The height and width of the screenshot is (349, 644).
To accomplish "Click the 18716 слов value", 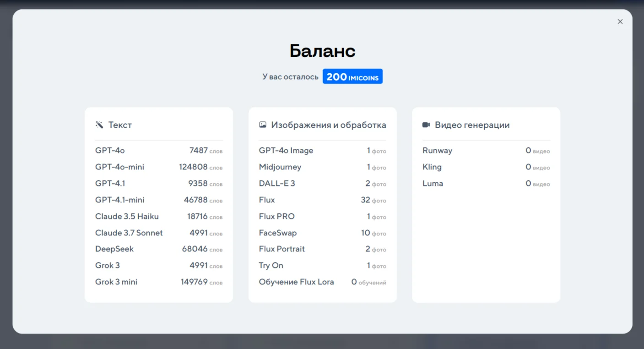I will coord(205,217).
